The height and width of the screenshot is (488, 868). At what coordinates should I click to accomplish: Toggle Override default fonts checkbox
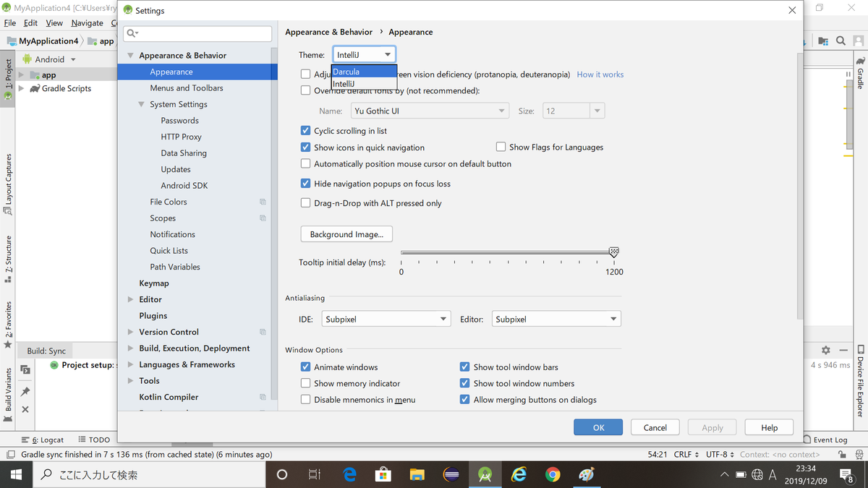click(305, 90)
